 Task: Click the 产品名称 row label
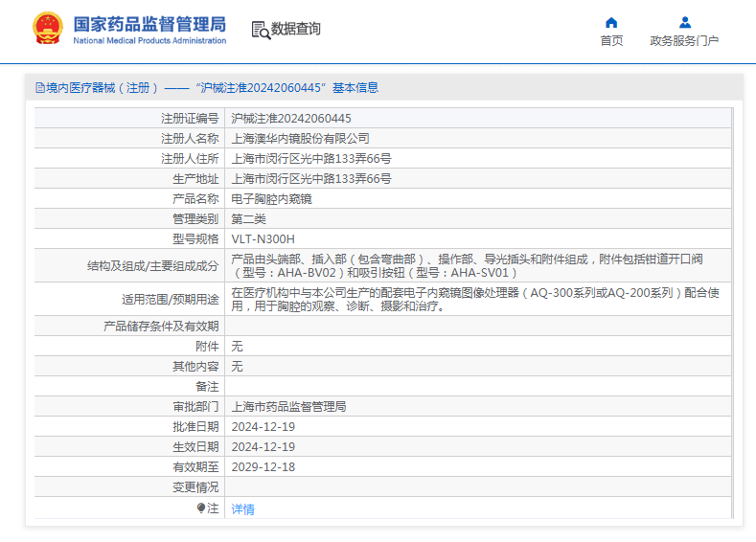[x=195, y=199]
